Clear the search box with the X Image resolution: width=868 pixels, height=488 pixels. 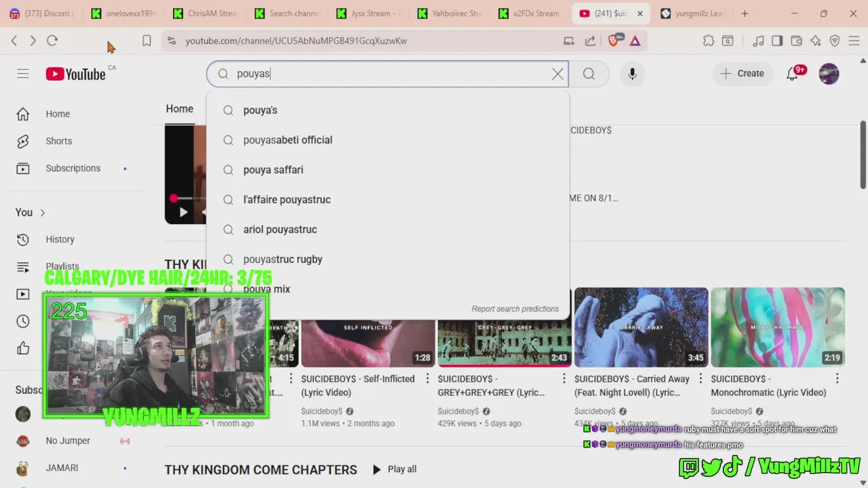pos(557,74)
